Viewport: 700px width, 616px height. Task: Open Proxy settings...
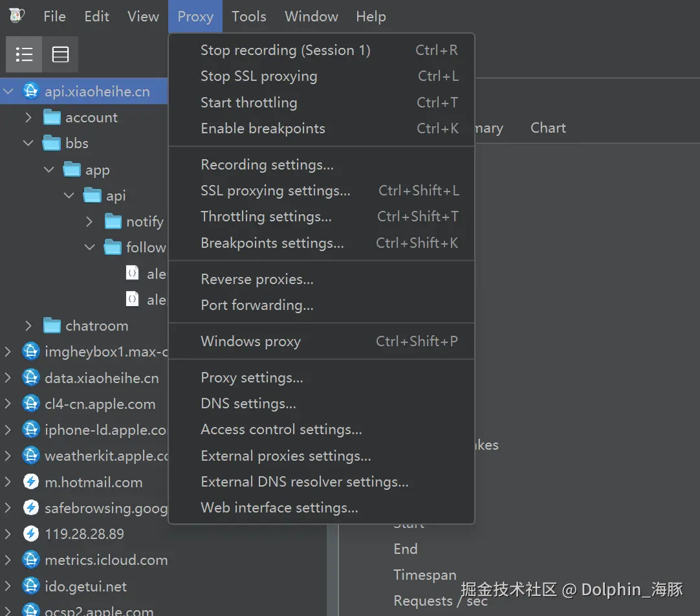(x=322, y=378)
